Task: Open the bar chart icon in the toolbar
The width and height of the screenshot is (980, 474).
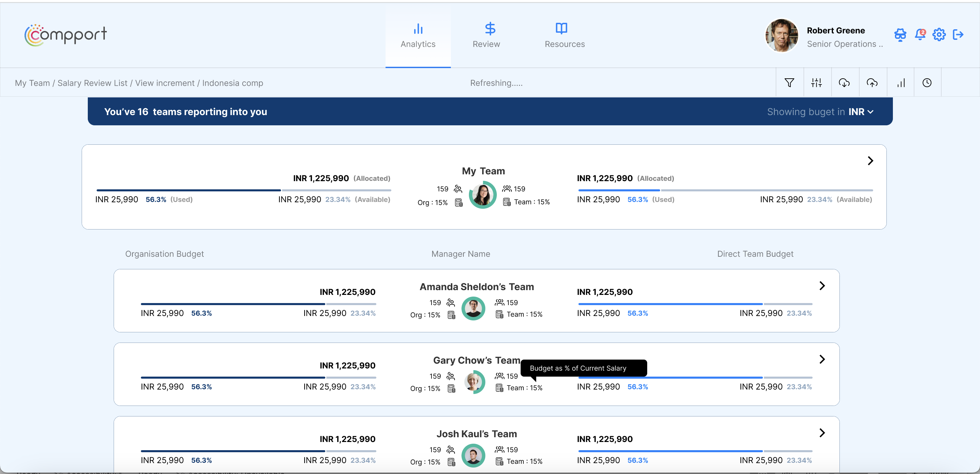Action: [900, 82]
